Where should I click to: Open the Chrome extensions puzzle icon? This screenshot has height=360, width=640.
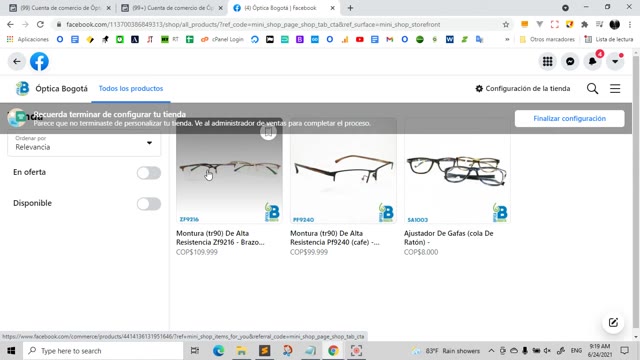pyautogui.click(x=584, y=24)
